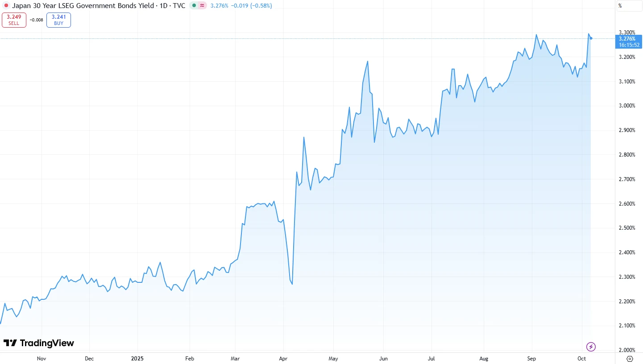
Task: Click the Mar label on time axis
Action: coord(235,359)
